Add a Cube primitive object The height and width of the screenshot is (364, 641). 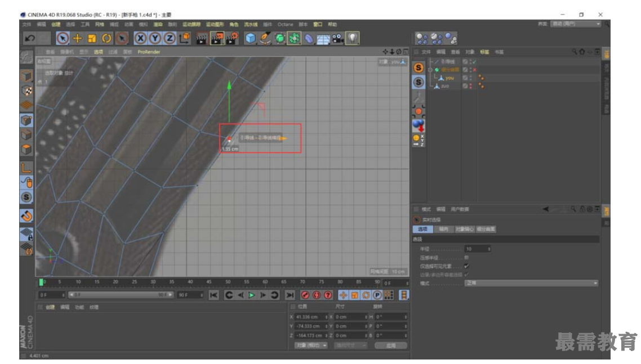(x=250, y=38)
